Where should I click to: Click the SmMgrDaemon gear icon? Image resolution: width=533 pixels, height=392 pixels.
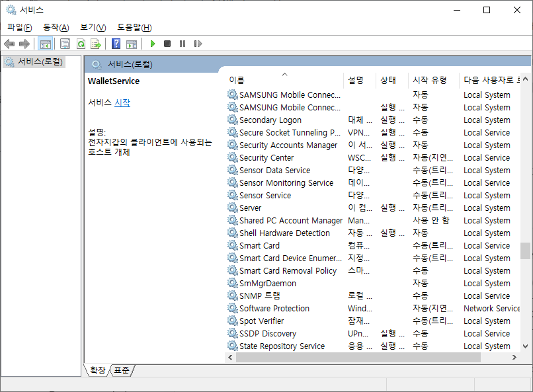(x=233, y=283)
